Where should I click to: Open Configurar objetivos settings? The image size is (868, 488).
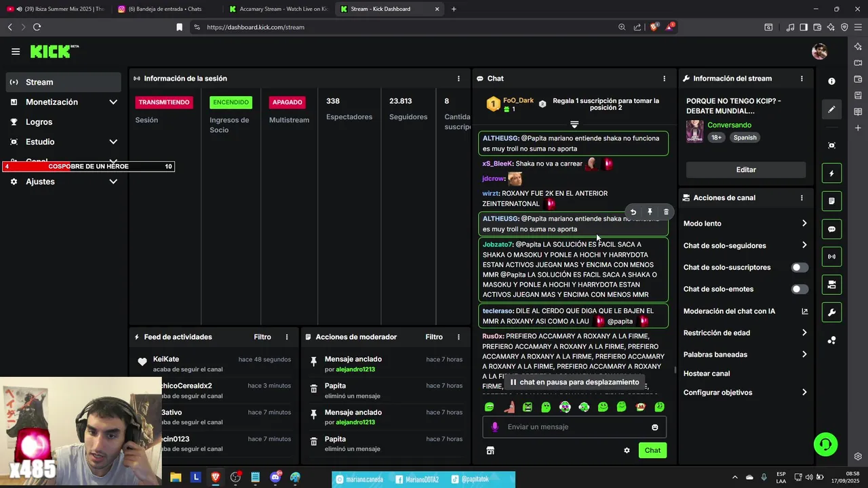click(x=745, y=392)
